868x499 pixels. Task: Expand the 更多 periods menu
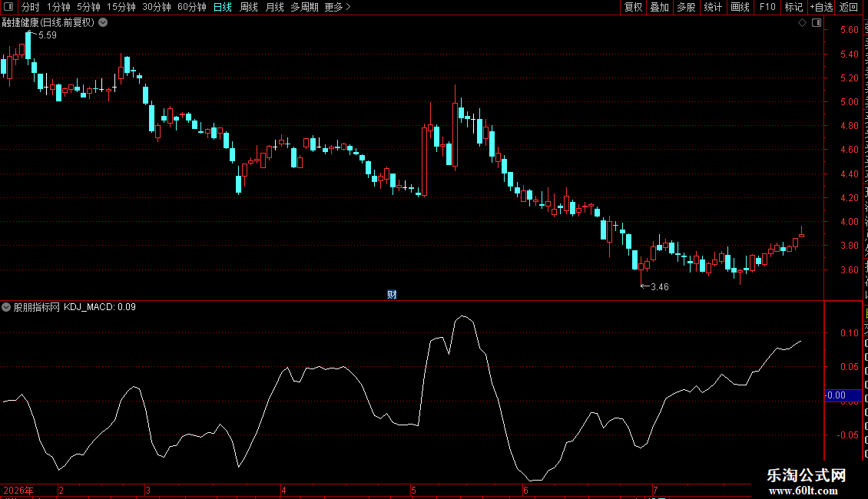coord(338,7)
